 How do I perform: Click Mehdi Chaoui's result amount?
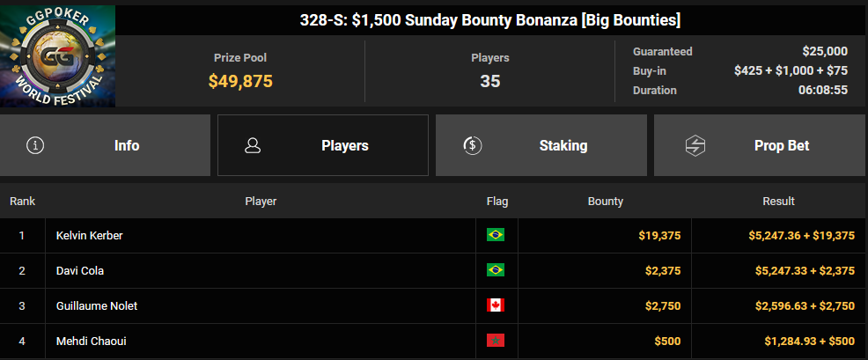coord(809,342)
